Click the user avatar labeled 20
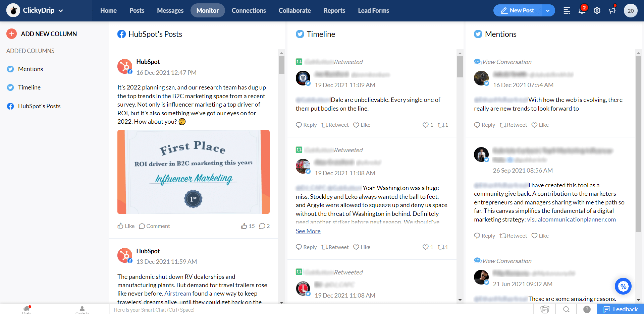 [631, 10]
